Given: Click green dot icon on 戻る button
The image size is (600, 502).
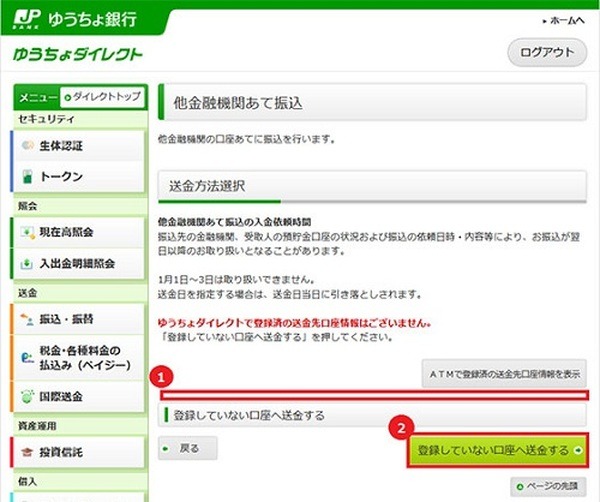Looking at the screenshot, I should [166, 448].
